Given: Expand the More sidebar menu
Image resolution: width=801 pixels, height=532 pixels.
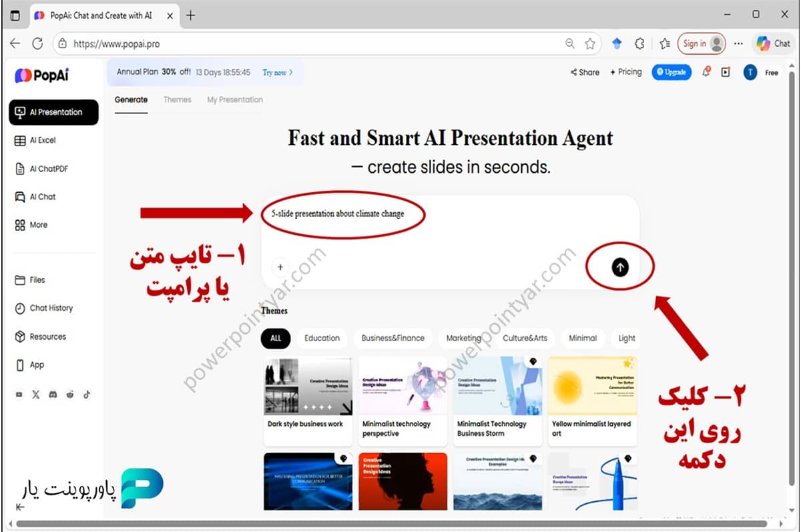Looking at the screenshot, I should coord(37,225).
